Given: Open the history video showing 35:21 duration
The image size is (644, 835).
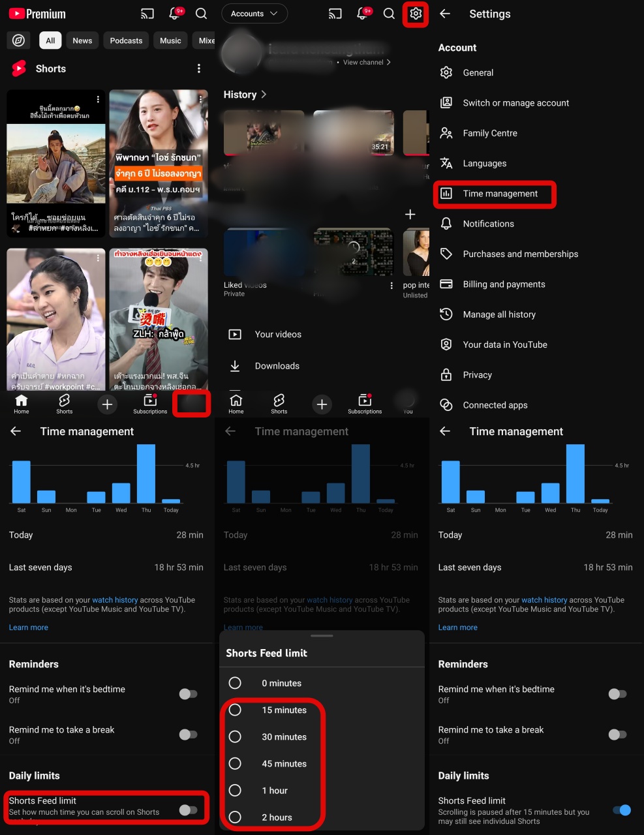Looking at the screenshot, I should 353,133.
